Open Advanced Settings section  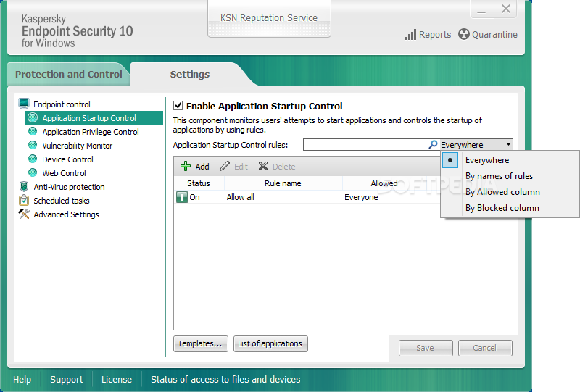pos(66,214)
